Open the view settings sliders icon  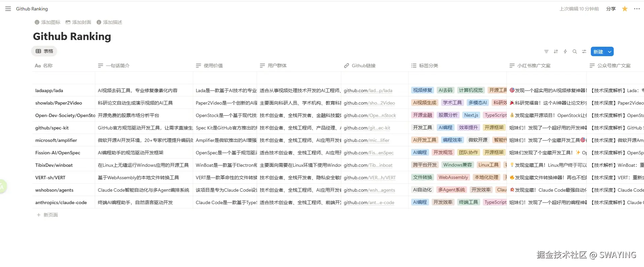pos(584,51)
